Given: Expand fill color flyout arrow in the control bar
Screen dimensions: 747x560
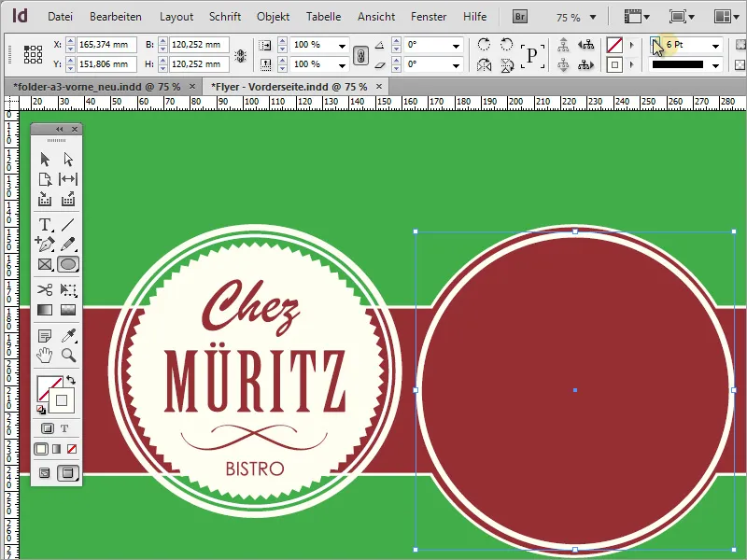Looking at the screenshot, I should tap(632, 45).
